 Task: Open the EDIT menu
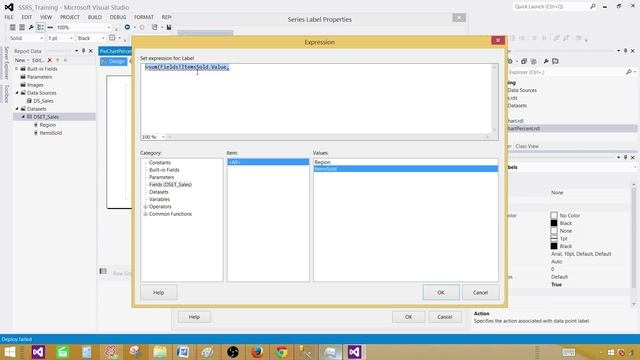pyautogui.click(x=27, y=17)
